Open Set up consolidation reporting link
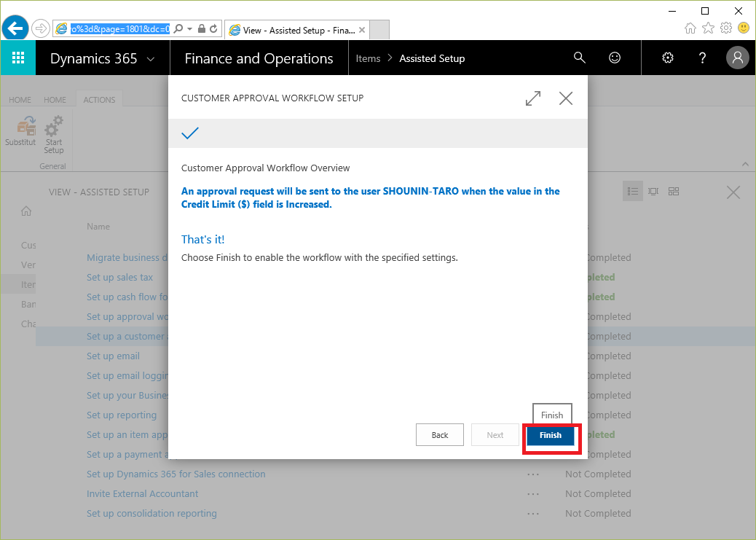The width and height of the screenshot is (756, 540). (151, 514)
